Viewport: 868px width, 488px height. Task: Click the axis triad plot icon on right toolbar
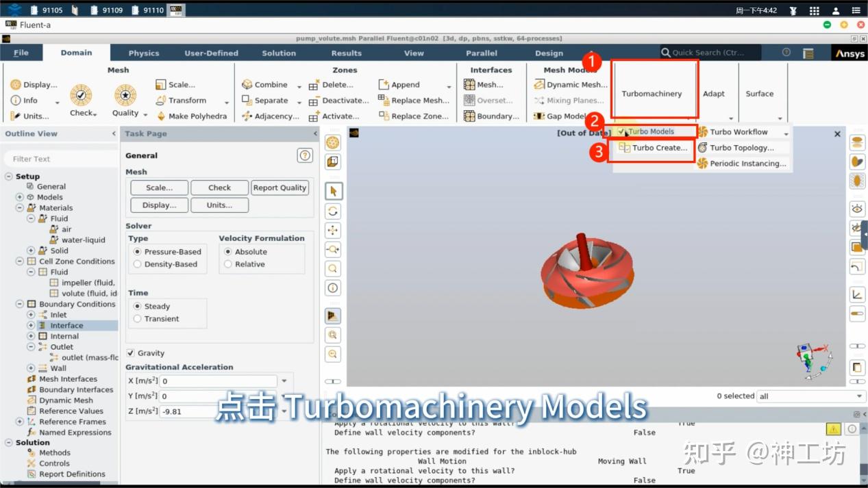pos(857,295)
